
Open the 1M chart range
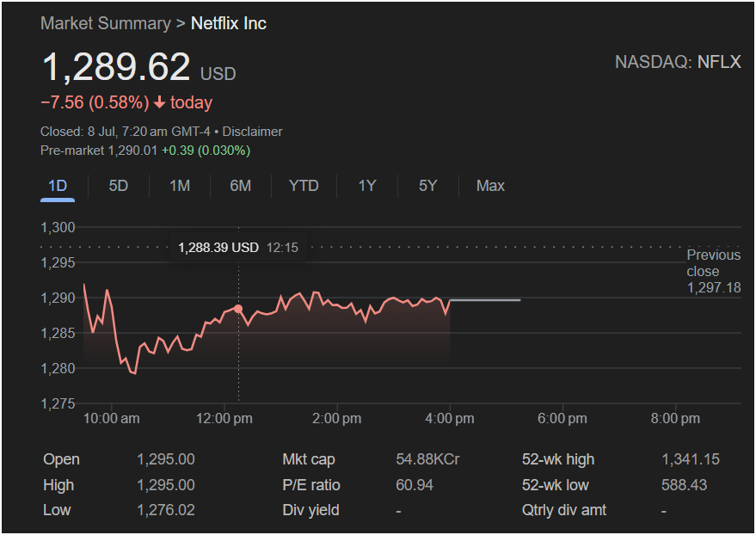point(180,186)
